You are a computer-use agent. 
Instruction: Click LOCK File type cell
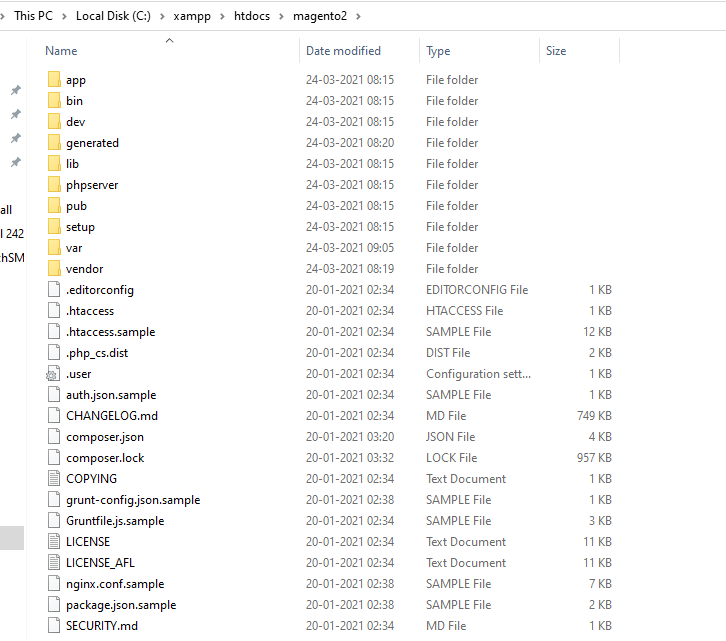(x=451, y=458)
